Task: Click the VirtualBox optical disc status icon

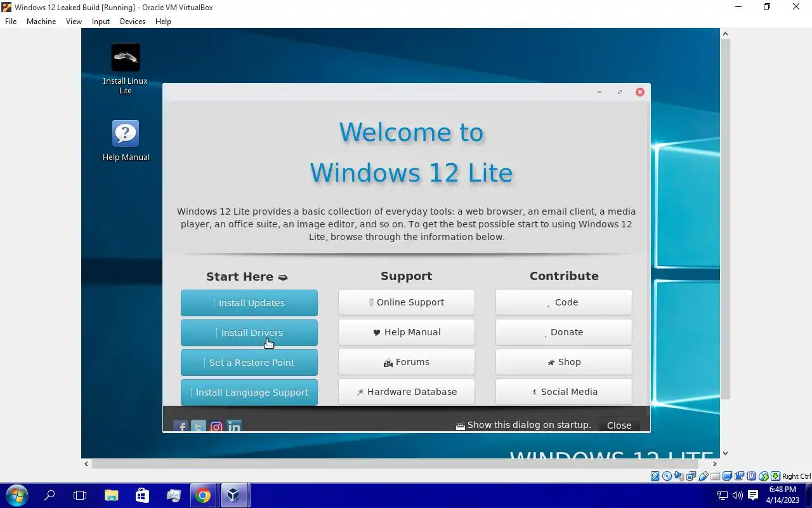Action: click(667, 476)
